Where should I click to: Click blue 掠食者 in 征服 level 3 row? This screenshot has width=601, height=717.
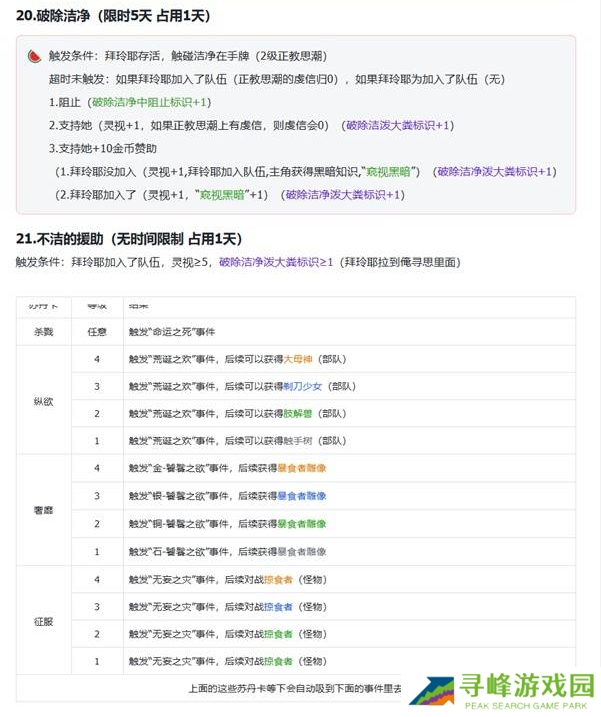click(x=278, y=607)
